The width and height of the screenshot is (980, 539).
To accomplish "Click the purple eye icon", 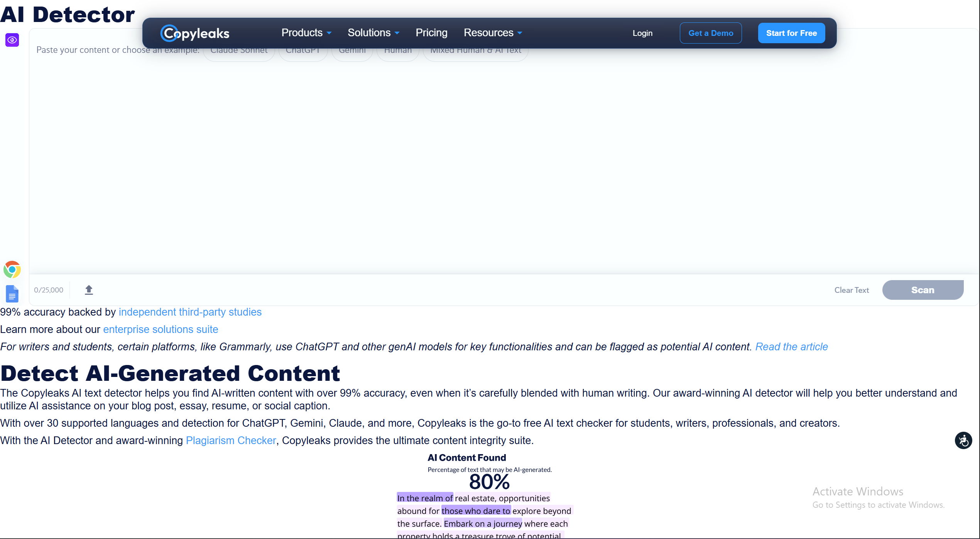I will click(12, 40).
